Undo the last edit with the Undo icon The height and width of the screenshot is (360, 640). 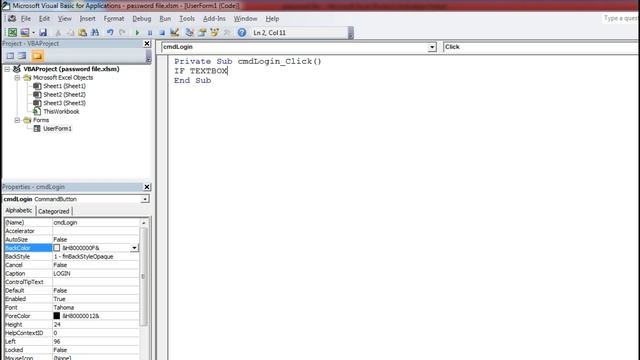(x=110, y=33)
